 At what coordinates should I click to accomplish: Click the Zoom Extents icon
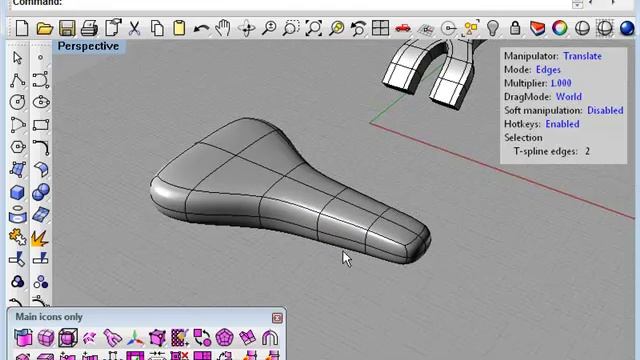click(x=314, y=29)
